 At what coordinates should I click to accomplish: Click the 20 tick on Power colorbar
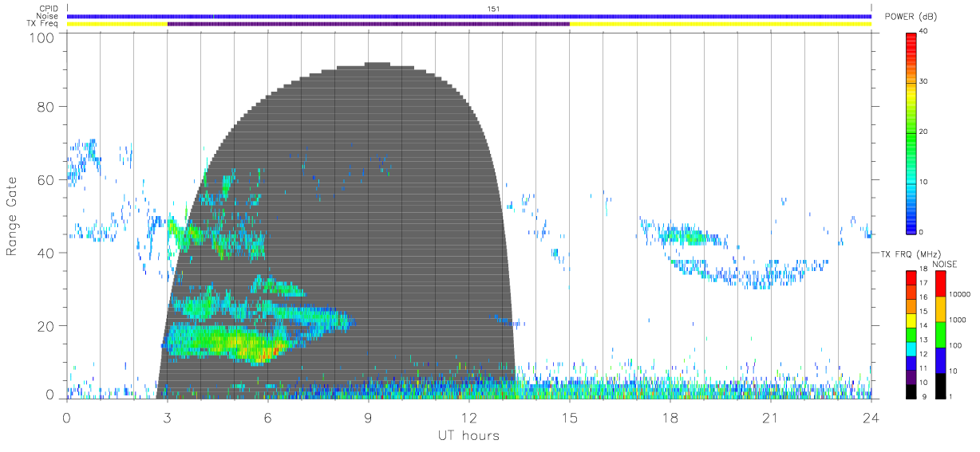(x=924, y=132)
